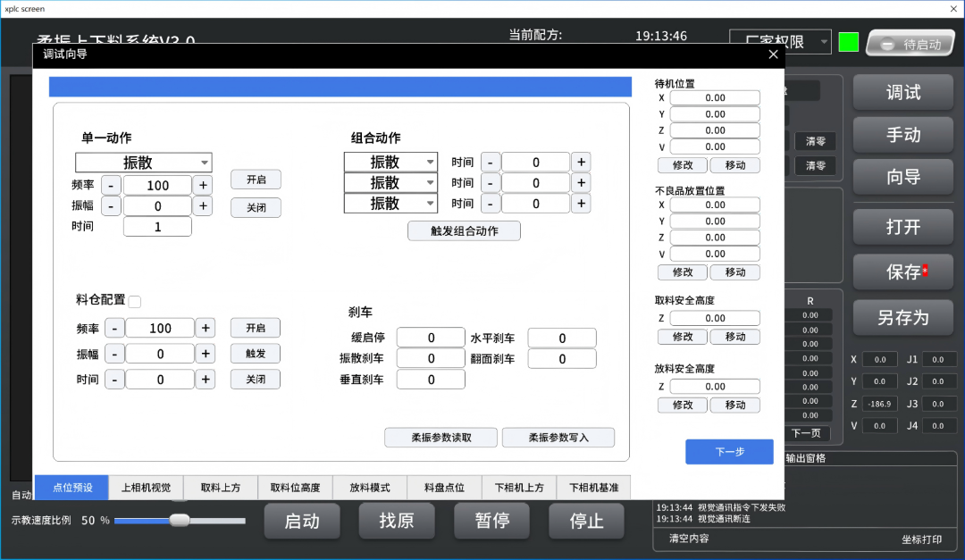Click the 柔振参数写入 button
Viewport: 965px width, 560px height.
point(558,438)
